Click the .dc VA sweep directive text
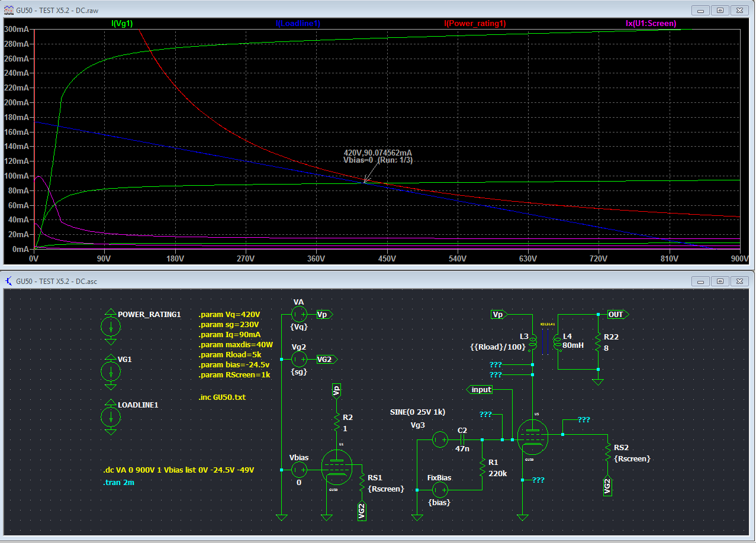Viewport: 756px width, 543px height. pos(179,470)
